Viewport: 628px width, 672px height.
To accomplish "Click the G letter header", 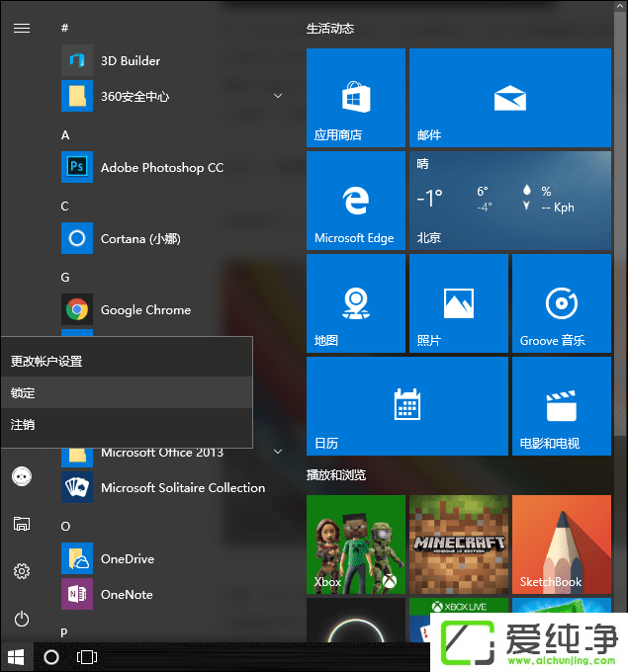I will (x=65, y=278).
